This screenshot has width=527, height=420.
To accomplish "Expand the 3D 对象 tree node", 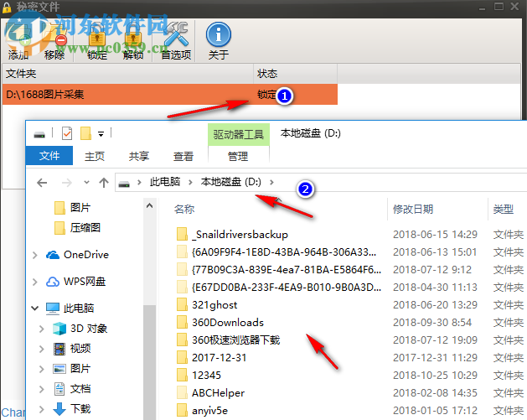I will point(41,329).
